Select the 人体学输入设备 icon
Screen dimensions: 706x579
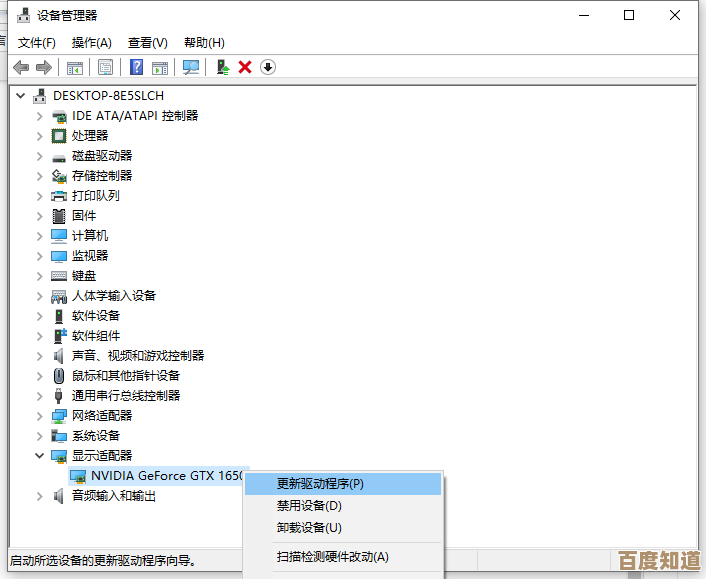point(59,296)
